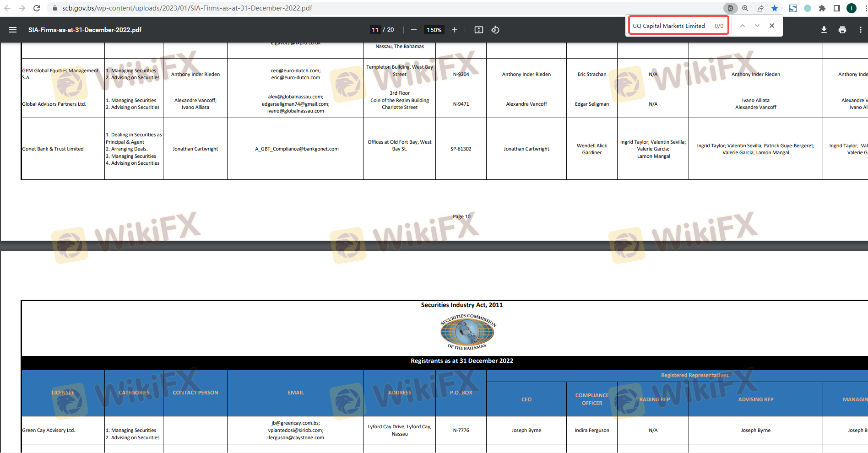Share this page via share icon
868x453 pixels.
(760, 8)
